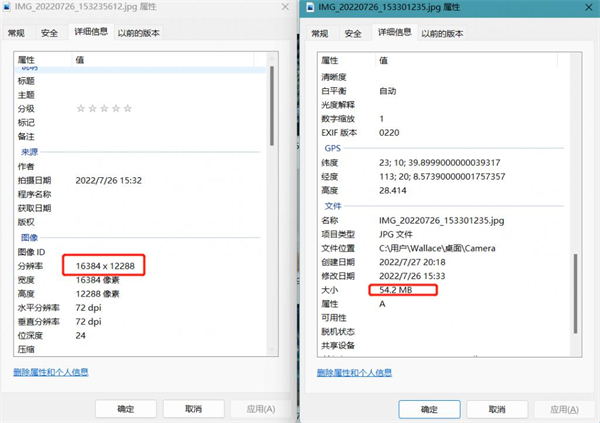Select 详细信息 tab in right window
Viewport: 600px width, 423px height.
393,33
